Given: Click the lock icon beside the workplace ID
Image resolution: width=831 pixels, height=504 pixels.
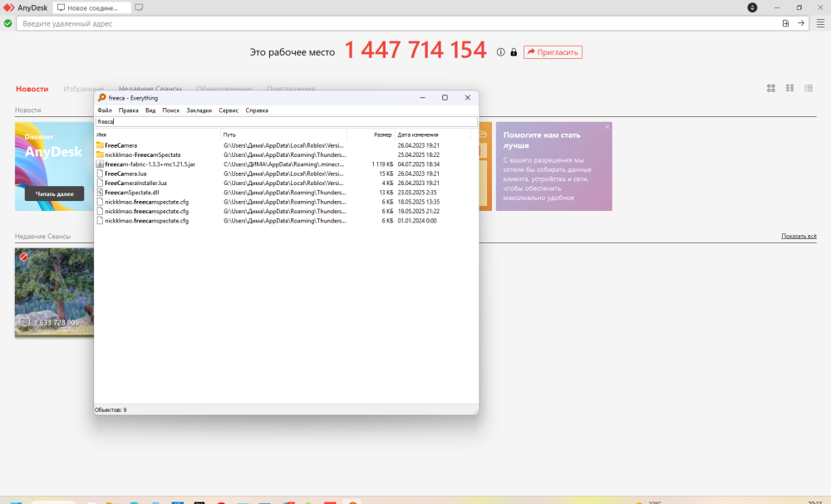Looking at the screenshot, I should [x=514, y=51].
